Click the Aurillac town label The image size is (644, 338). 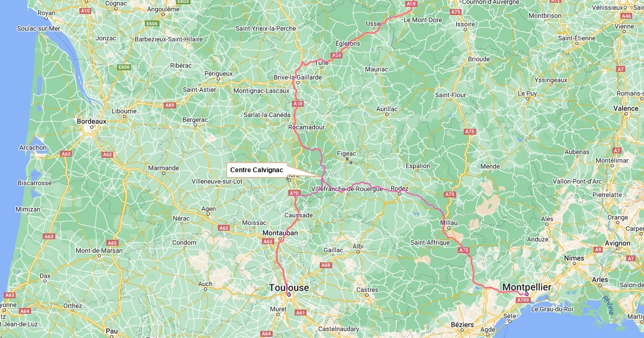click(387, 109)
